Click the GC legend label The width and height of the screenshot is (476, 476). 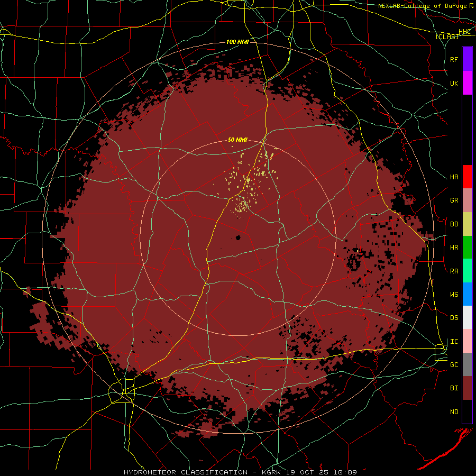tap(454, 365)
